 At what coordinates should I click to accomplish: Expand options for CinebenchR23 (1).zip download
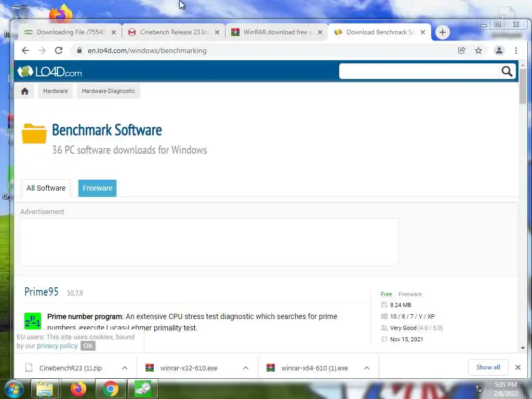pyautogui.click(x=125, y=368)
